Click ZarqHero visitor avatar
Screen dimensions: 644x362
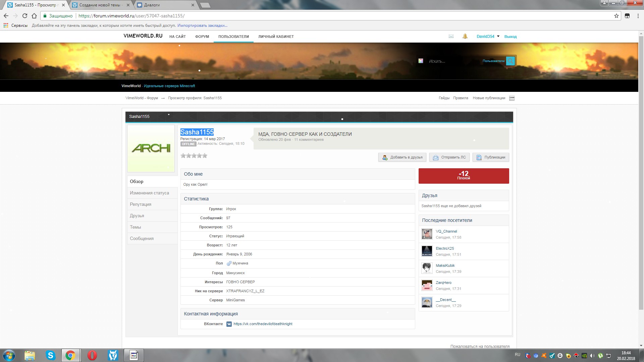tap(427, 285)
